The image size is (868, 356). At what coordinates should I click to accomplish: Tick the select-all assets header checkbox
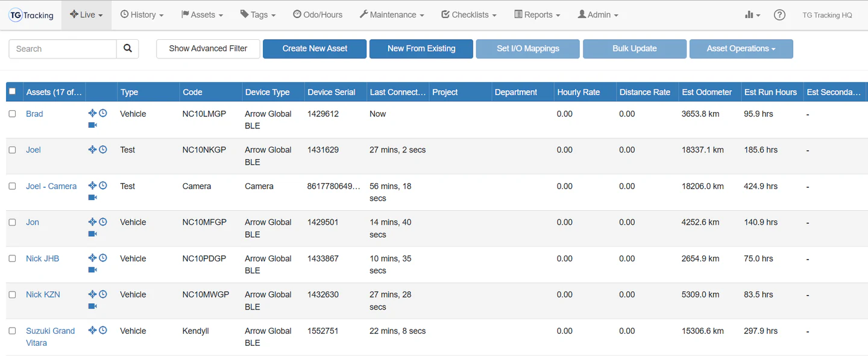point(12,92)
